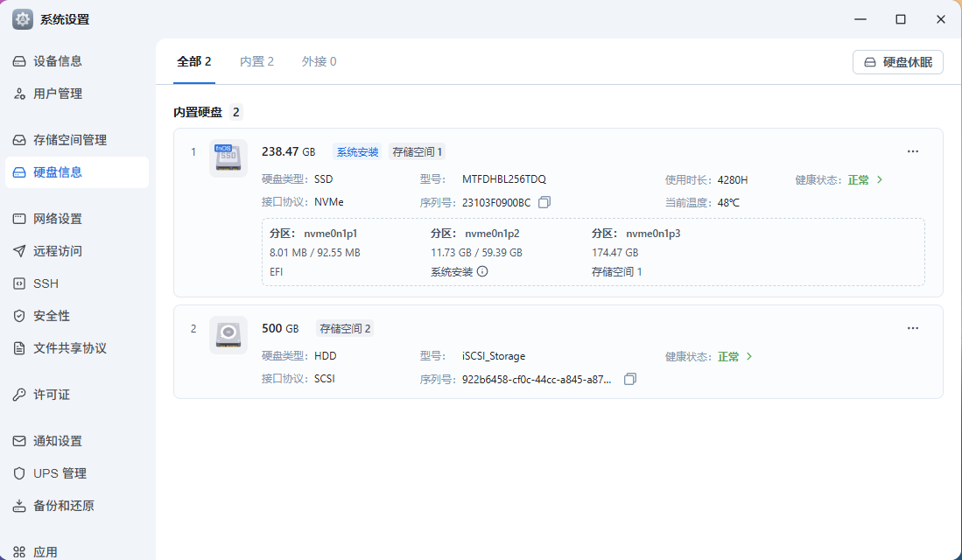Click the info icon beside 系统安装 partition

coord(482,271)
